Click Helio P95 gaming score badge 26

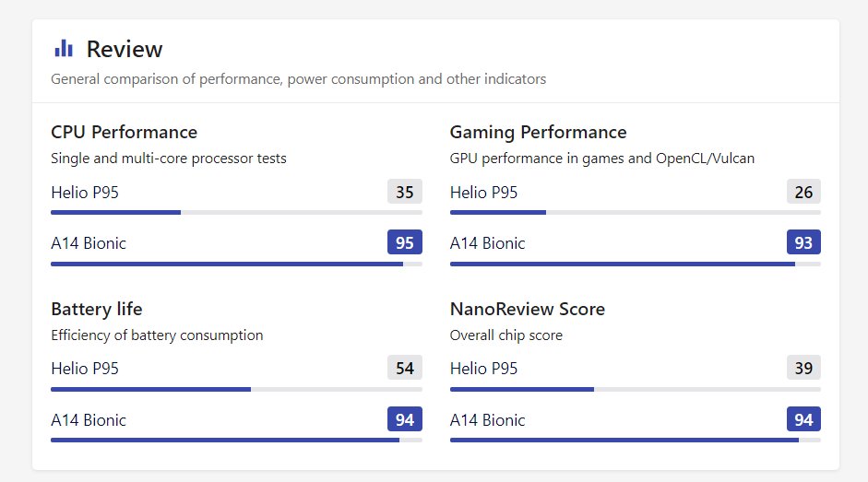803,192
